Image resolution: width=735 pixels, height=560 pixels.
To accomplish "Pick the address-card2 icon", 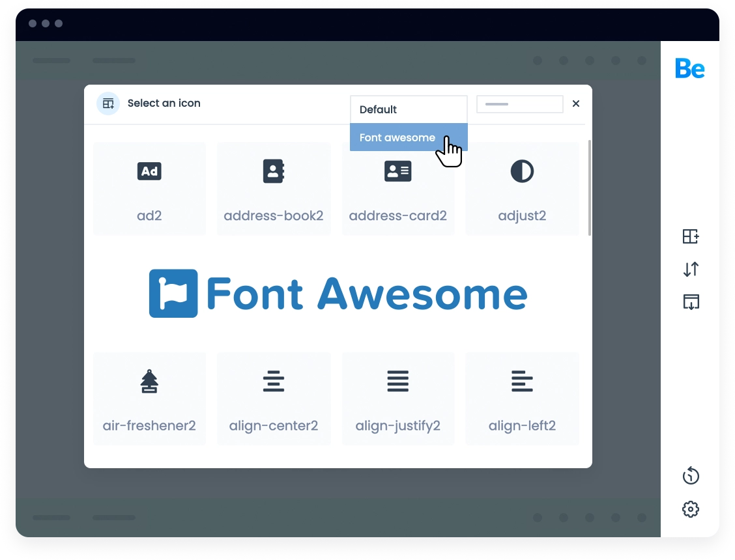I will pos(397,188).
